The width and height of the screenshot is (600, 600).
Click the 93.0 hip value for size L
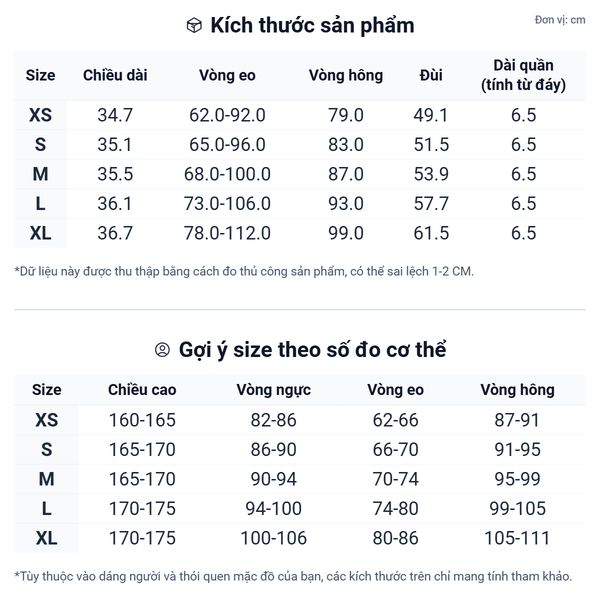346,204
